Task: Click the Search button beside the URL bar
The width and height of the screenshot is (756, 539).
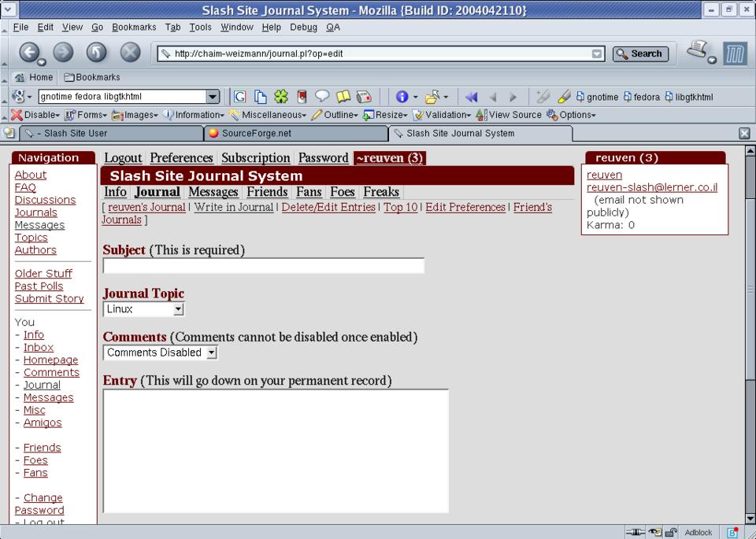Action: click(x=640, y=54)
